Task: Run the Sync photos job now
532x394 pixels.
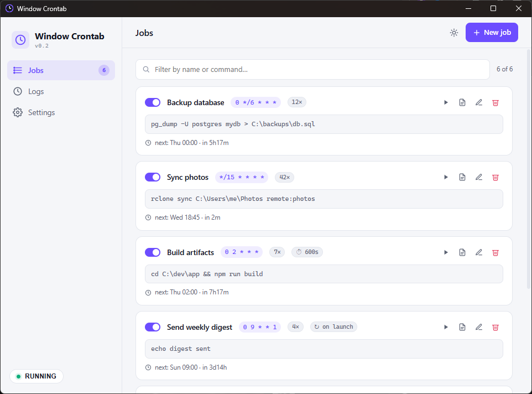Action: click(x=446, y=177)
